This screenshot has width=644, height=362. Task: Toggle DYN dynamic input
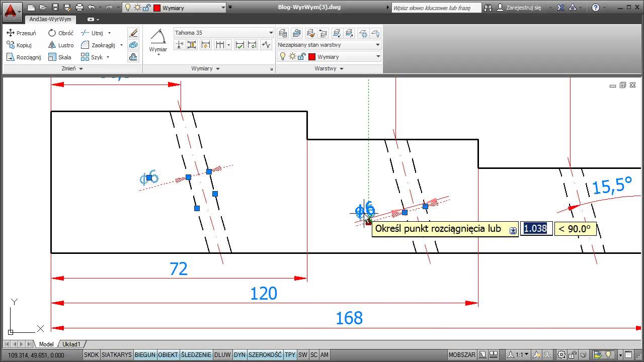tap(240, 354)
